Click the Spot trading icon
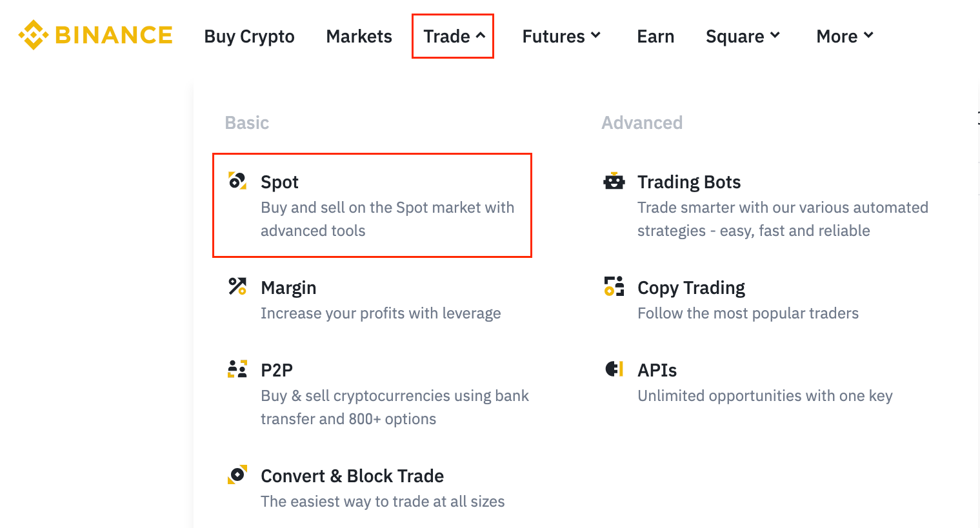This screenshot has width=980, height=528. tap(237, 181)
